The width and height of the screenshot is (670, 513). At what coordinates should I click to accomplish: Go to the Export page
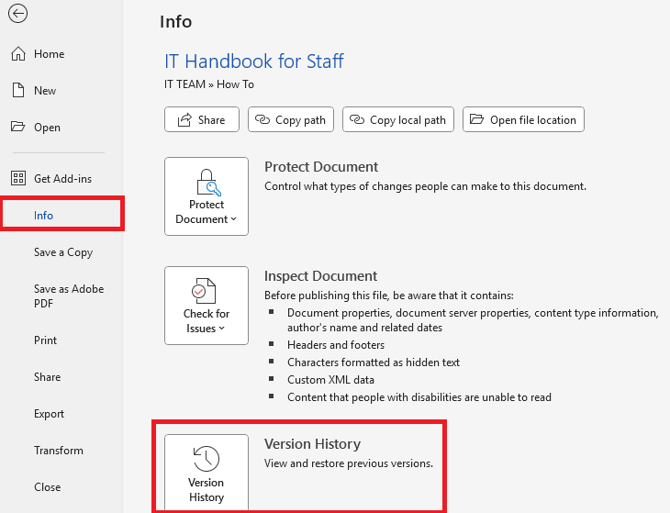tap(49, 413)
